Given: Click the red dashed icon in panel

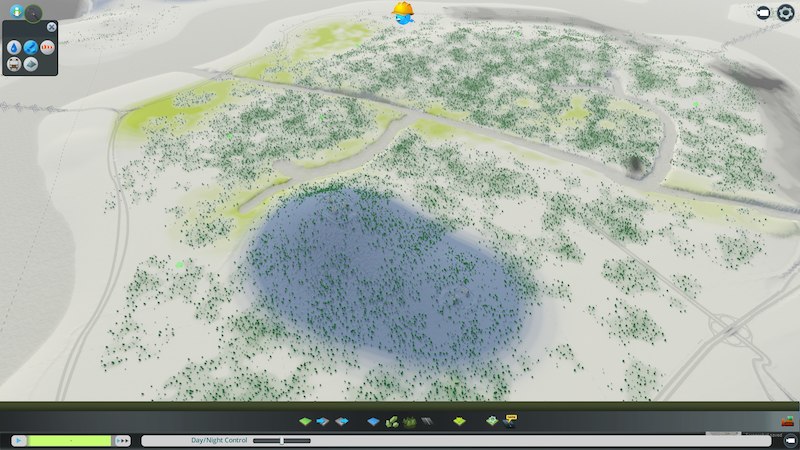Looking at the screenshot, I should [x=45, y=47].
